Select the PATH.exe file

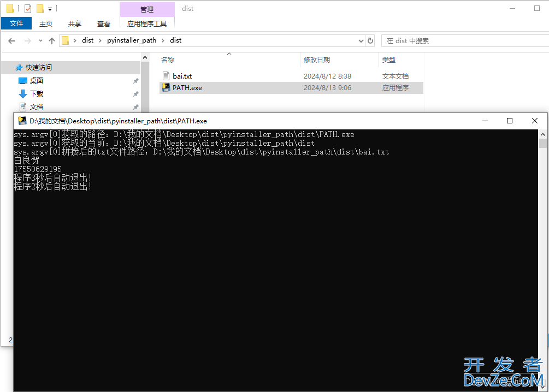291,87
